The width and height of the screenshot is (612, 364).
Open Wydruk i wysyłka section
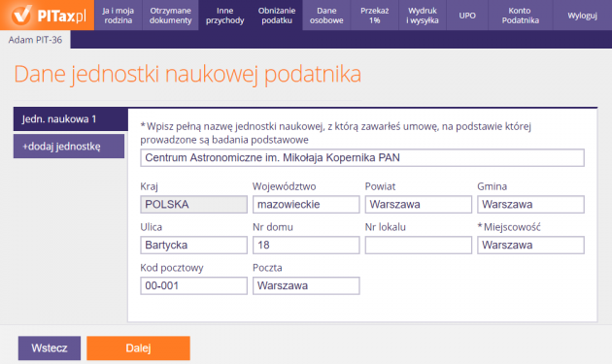(x=423, y=16)
